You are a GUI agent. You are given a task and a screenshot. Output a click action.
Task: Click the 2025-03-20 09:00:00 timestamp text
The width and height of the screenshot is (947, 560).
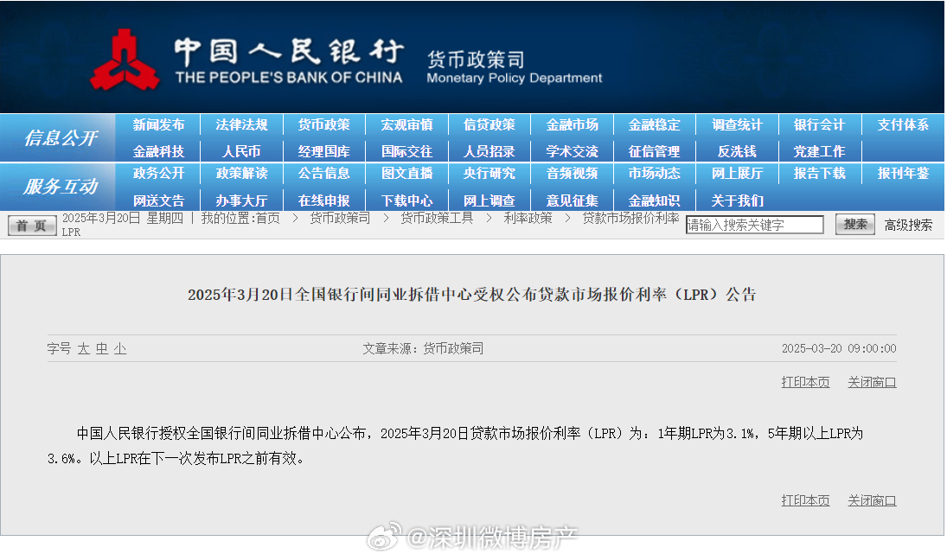point(839,348)
